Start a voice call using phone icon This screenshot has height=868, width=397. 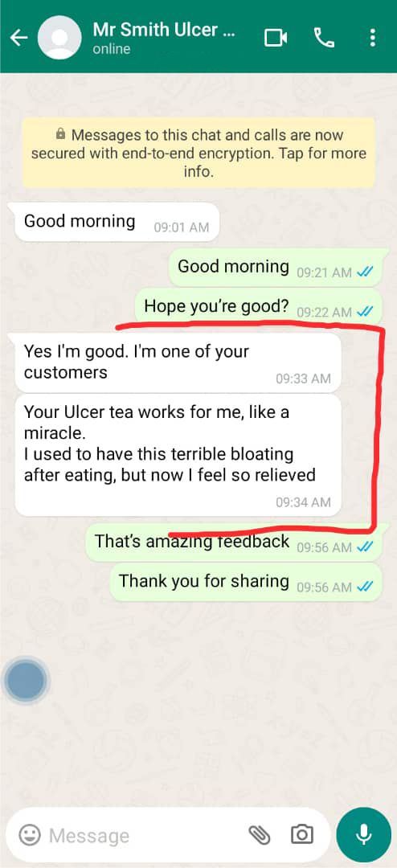tap(324, 38)
